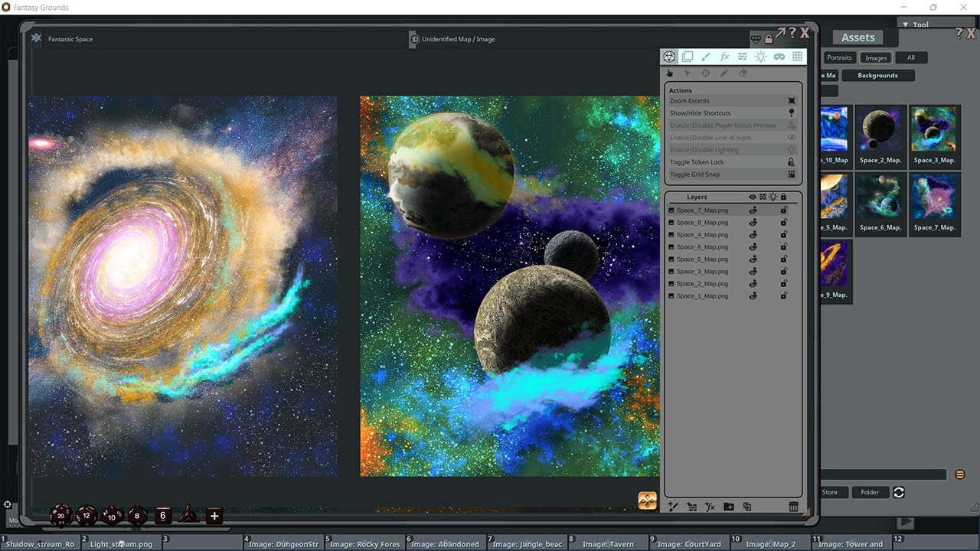
Task: Click the delete layer trash icon
Action: pyautogui.click(x=793, y=507)
